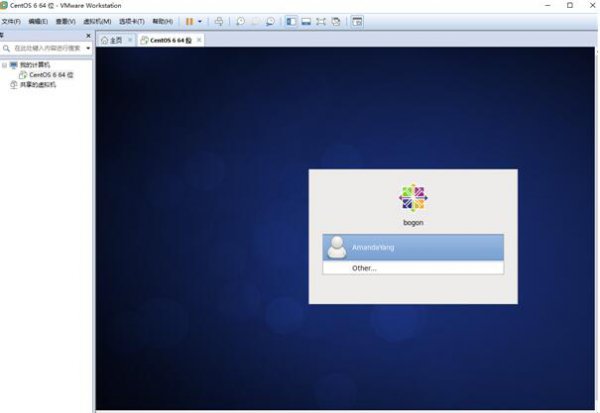Viewport: 600px width, 413px height.
Task: Take a snapshot of the virtual machine
Action: pyautogui.click(x=240, y=21)
